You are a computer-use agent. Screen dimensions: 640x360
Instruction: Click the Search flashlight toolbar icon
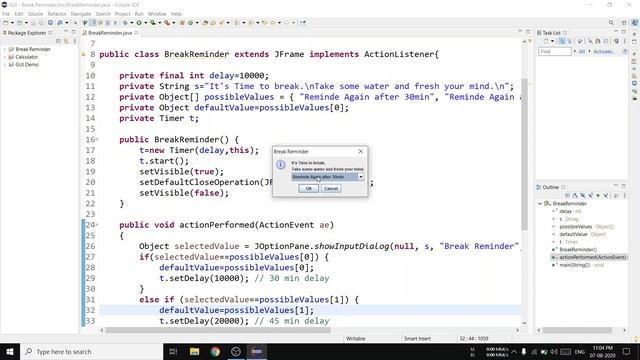pos(221,23)
